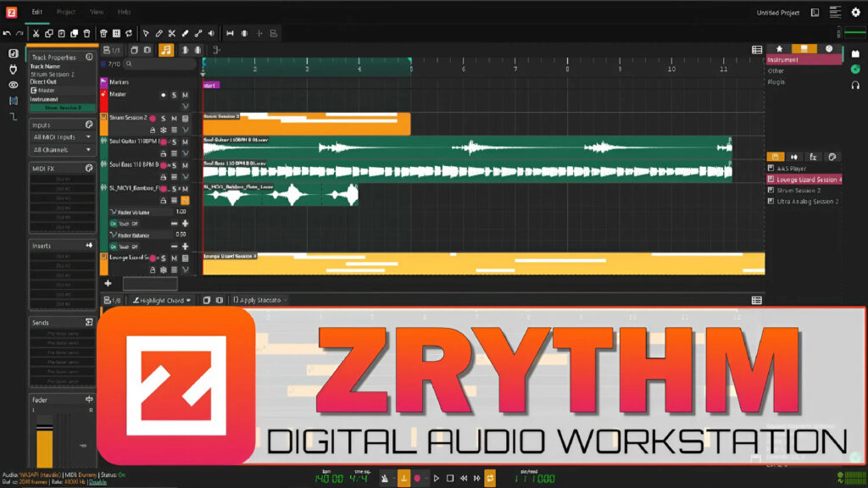Mute the Soul Guitar track
This screenshot has width=868, height=488.
pos(184,141)
